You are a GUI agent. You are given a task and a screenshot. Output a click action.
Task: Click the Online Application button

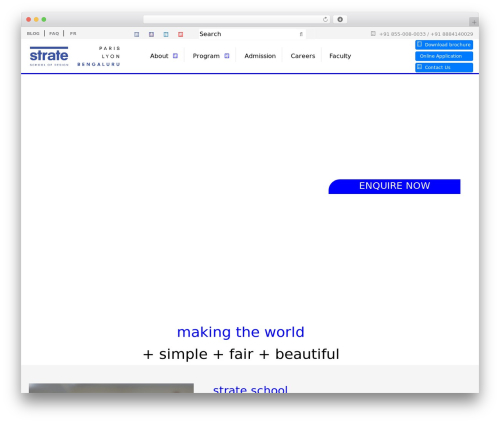point(444,56)
